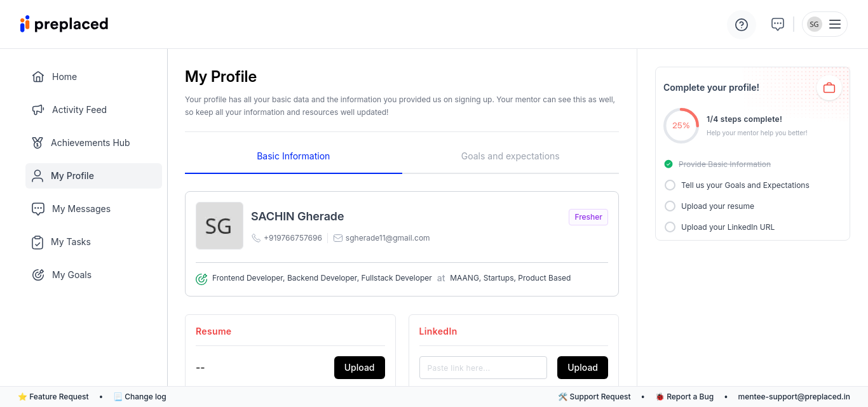Viewport: 868px width, 407px height.
Task: Select the 'Tell us your Goals' circle
Action: click(670, 185)
